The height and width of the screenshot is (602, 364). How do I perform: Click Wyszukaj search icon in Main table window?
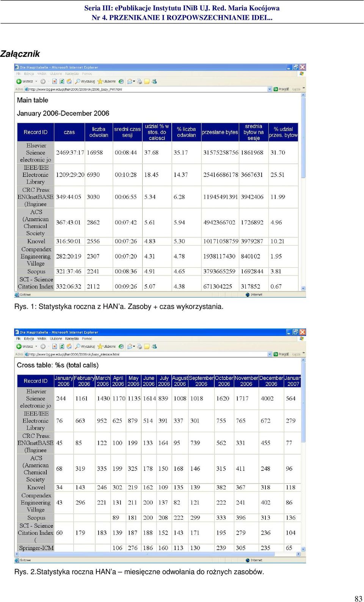(78, 82)
